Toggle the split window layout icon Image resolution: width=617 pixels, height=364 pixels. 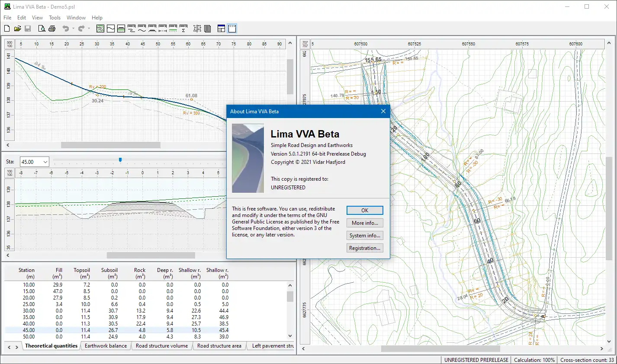click(221, 28)
